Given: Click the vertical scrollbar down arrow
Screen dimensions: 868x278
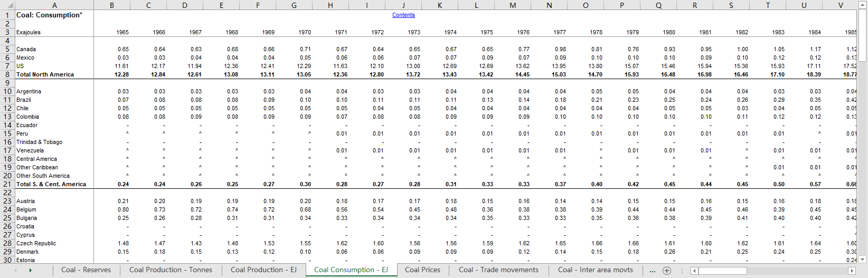Looking at the screenshot, I should coord(862,260).
